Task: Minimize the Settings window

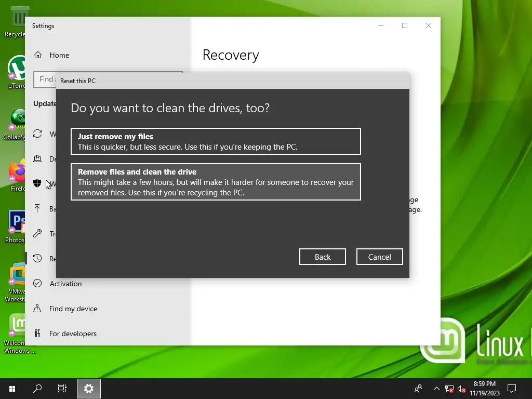Action: coord(381,25)
